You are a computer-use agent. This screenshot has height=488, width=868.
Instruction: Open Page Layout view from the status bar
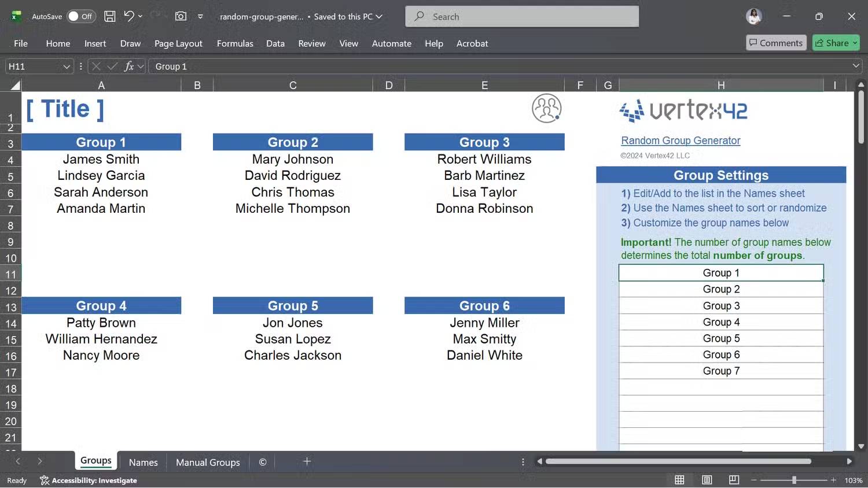[707, 480]
